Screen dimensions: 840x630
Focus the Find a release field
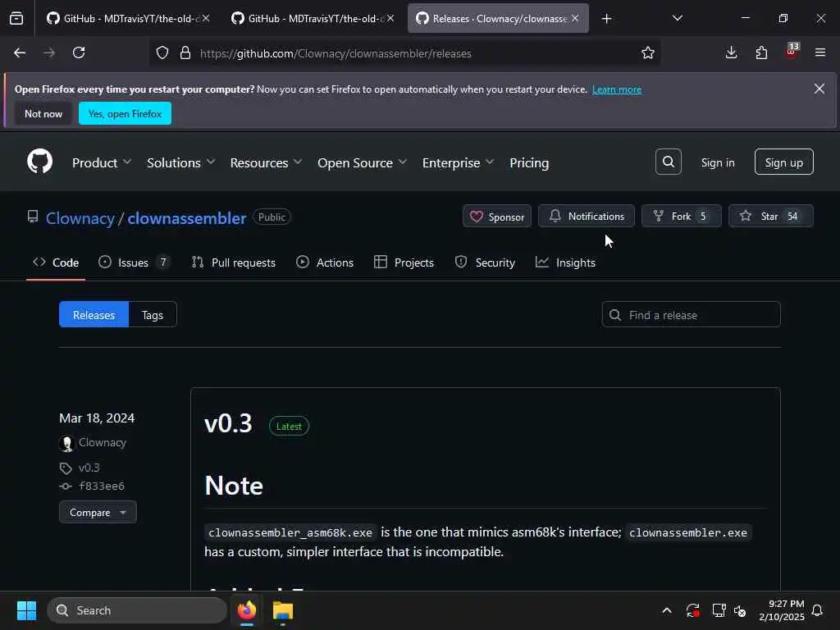point(691,315)
